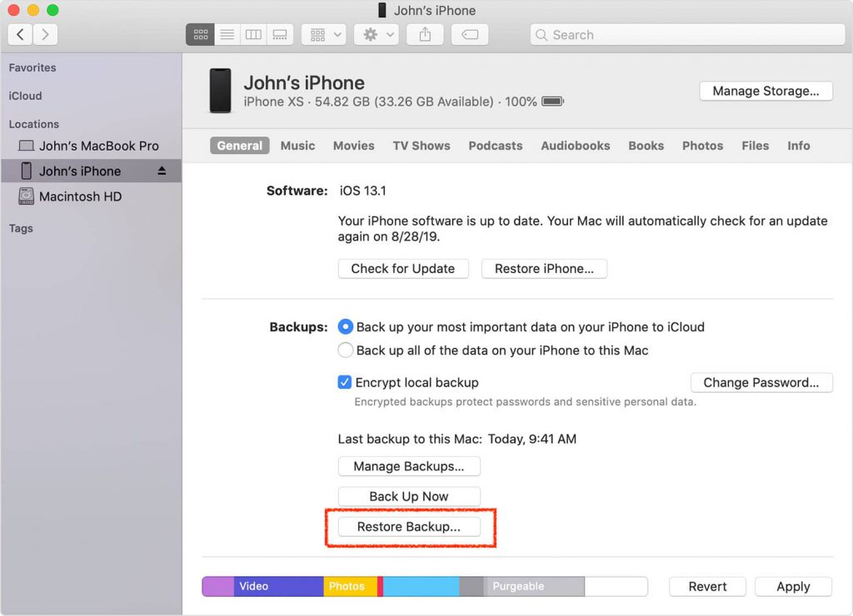Viewport: 853px width, 616px height.
Task: Select John's iPhone in sidebar
Action: [x=92, y=171]
